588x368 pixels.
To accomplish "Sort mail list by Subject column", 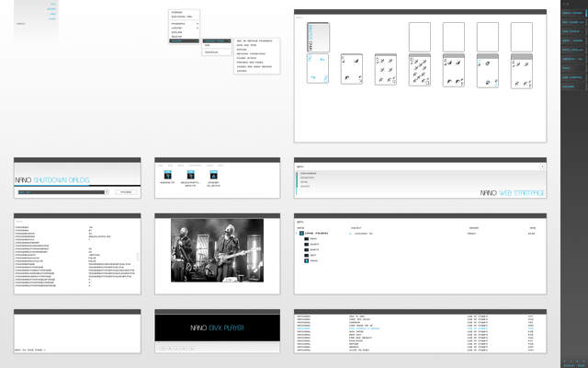I will [x=356, y=228].
